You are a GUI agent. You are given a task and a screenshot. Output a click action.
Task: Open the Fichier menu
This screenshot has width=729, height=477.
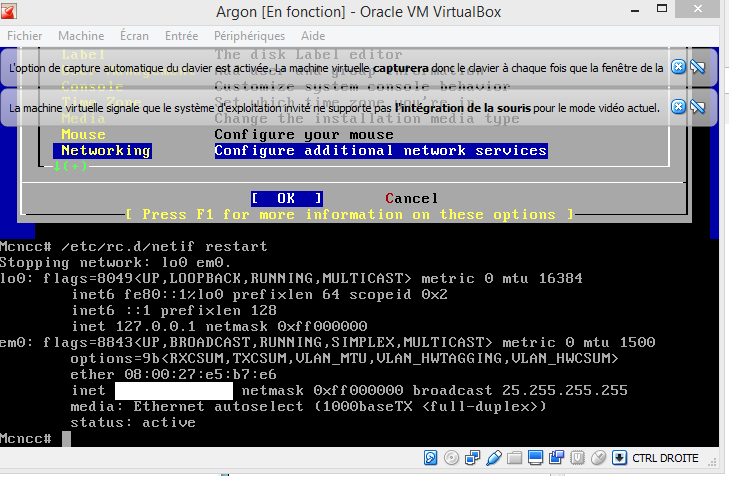pyautogui.click(x=24, y=36)
